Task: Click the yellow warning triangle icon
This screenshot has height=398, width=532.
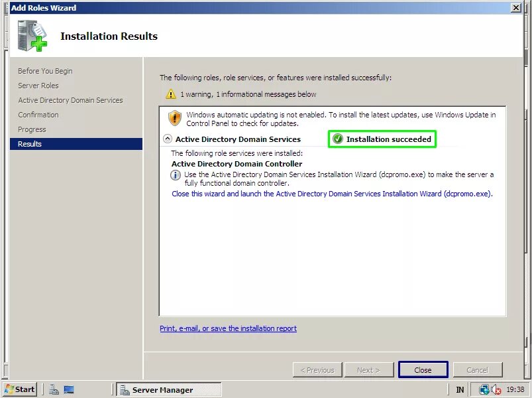Action: pyautogui.click(x=171, y=94)
